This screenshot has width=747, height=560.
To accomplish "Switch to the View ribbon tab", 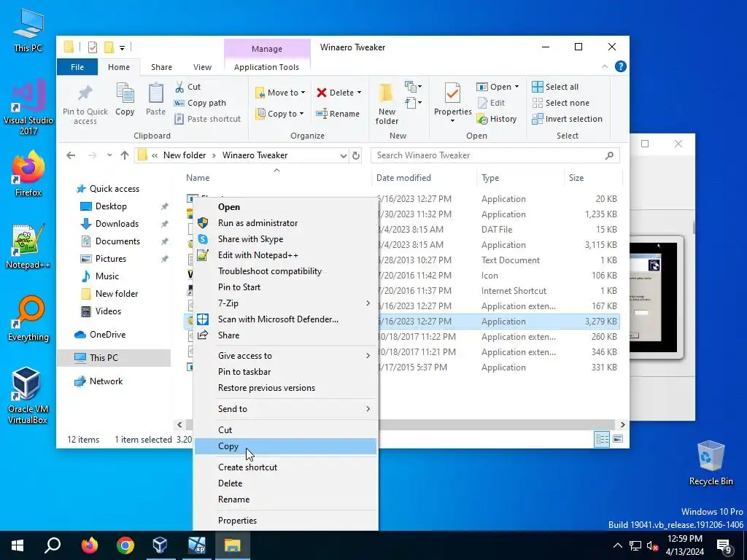I will click(x=202, y=67).
